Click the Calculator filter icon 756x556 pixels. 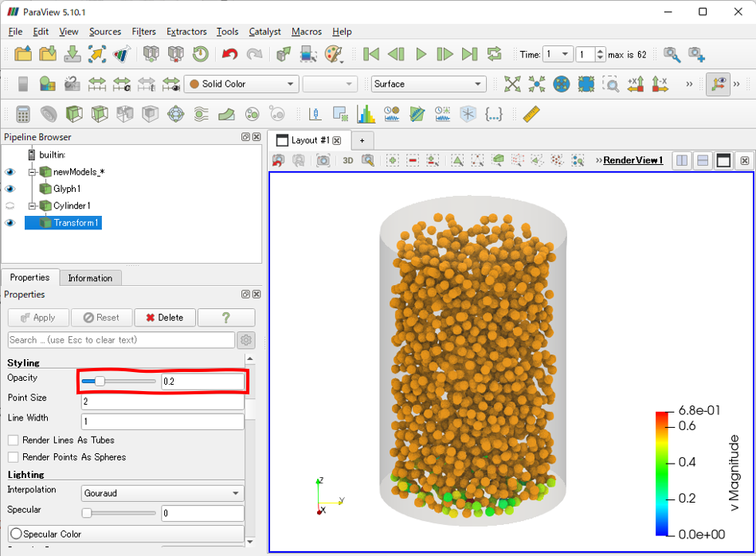pyautogui.click(x=23, y=114)
